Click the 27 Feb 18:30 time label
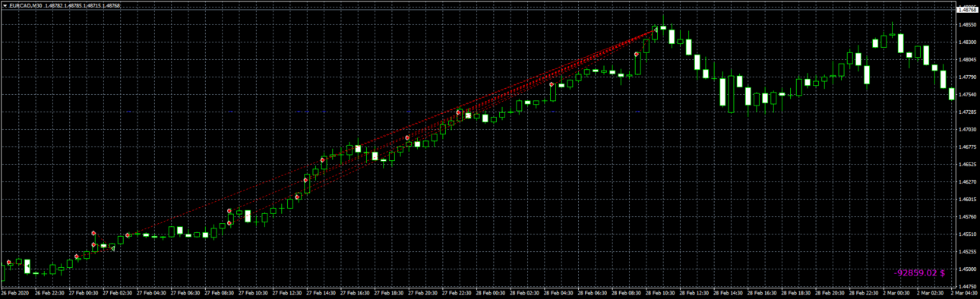This screenshot has height=299, width=980. (x=388, y=294)
